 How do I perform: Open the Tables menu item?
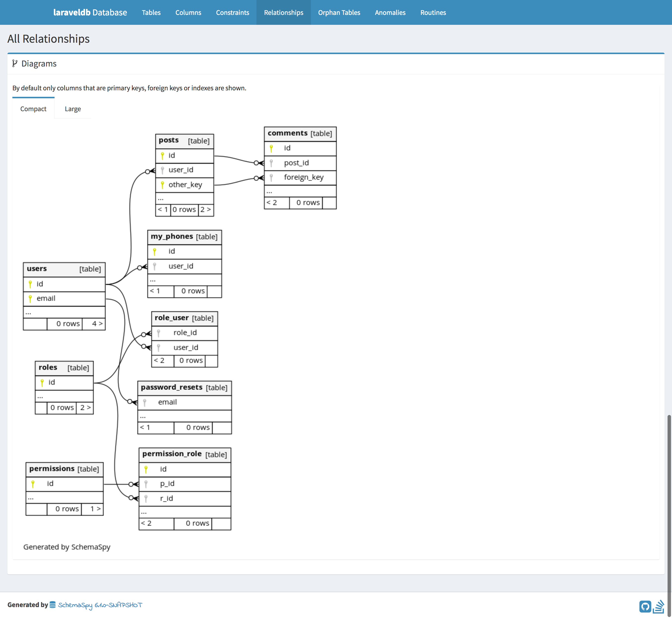[151, 12]
